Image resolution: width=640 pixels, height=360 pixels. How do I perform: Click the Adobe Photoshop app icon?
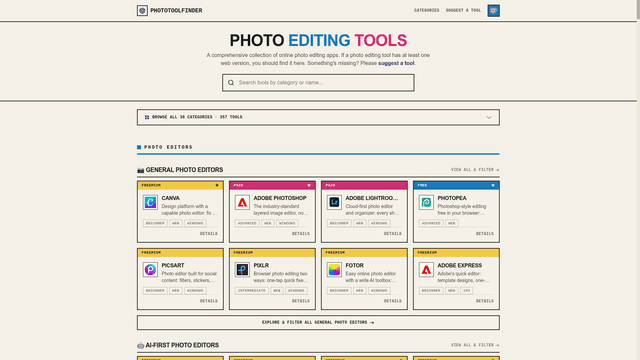coord(242,202)
